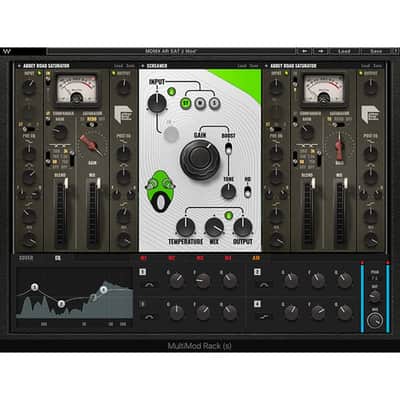Open filter type selector for EQ band 4
This screenshot has width=400, height=400.
click(x=263, y=317)
